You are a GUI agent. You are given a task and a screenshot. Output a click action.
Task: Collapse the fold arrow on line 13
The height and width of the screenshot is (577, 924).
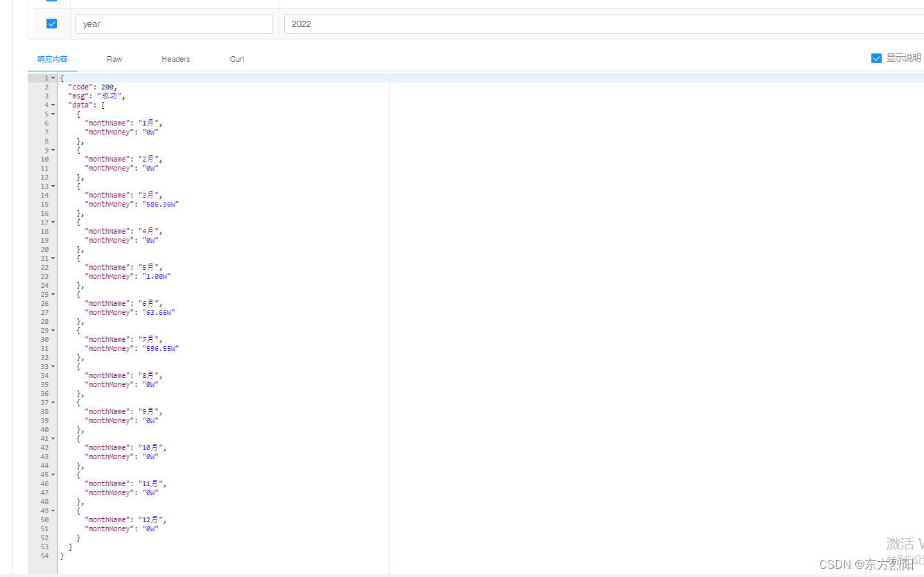click(x=53, y=186)
